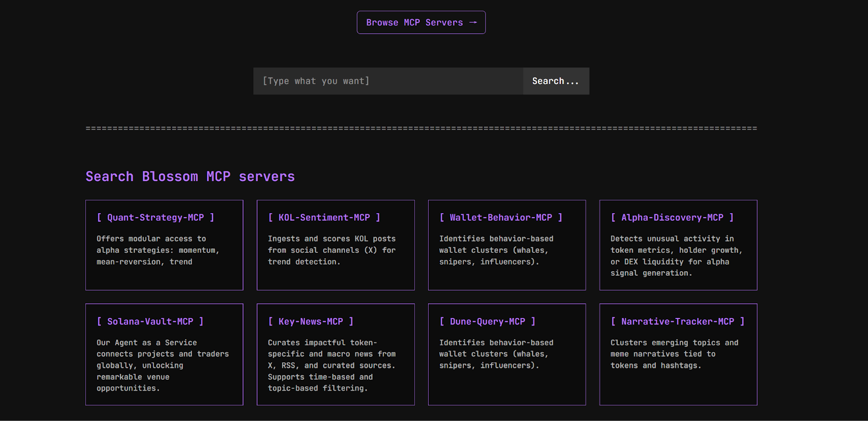This screenshot has width=868, height=421.
Task: Open the KOL-Sentiment-MCP card title
Action: pos(324,218)
